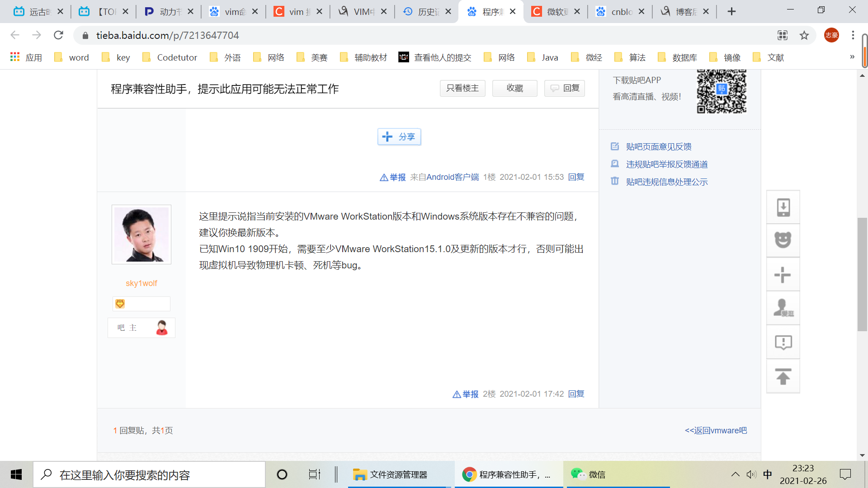This screenshot has width=868, height=488.
Task: Click the download app icon in right sidebar
Action: (783, 207)
